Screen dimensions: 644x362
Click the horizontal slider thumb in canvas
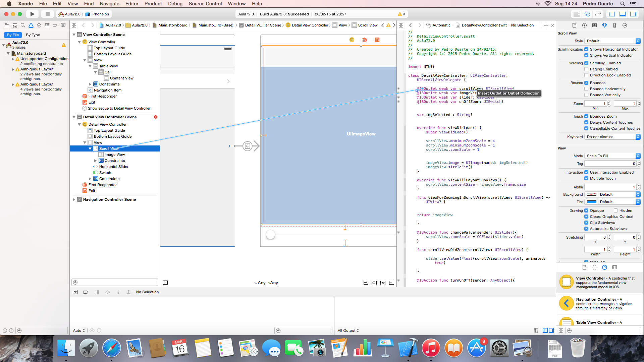click(x=270, y=235)
